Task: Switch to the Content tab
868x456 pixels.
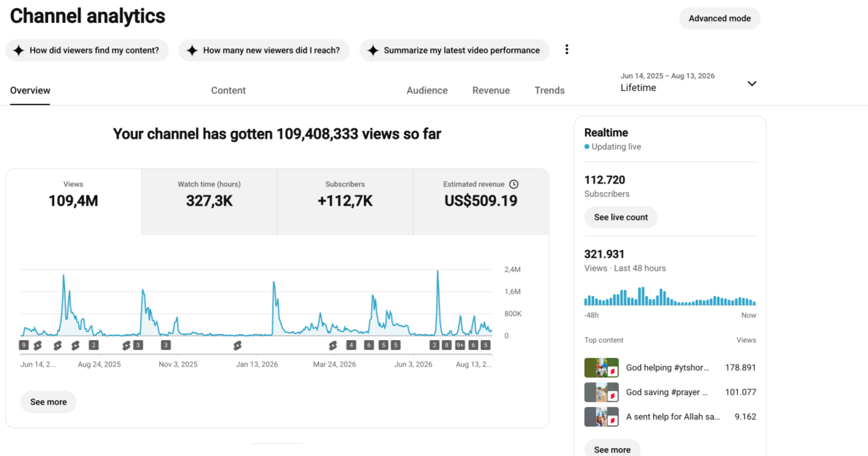Action: coord(229,90)
